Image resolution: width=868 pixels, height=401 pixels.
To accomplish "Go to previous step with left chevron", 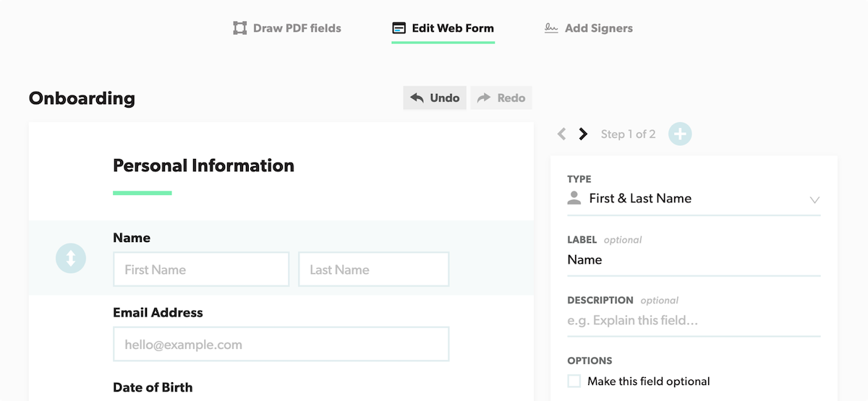I will point(562,134).
